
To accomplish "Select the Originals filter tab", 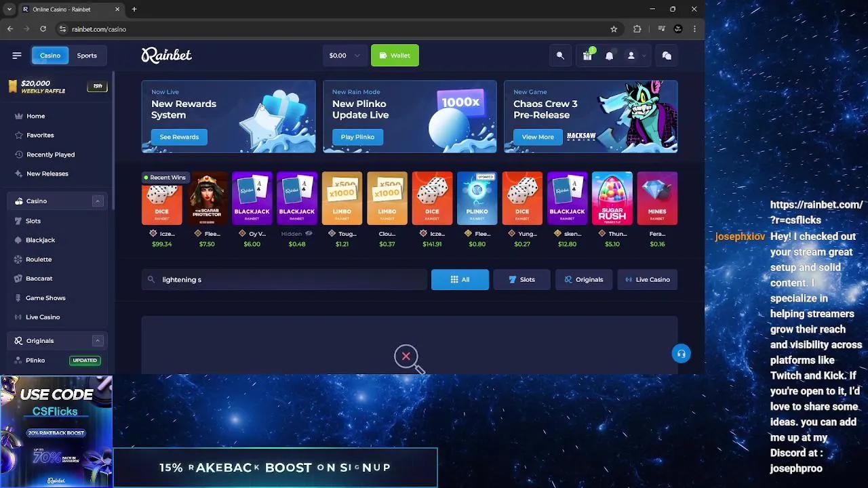I will tap(584, 279).
